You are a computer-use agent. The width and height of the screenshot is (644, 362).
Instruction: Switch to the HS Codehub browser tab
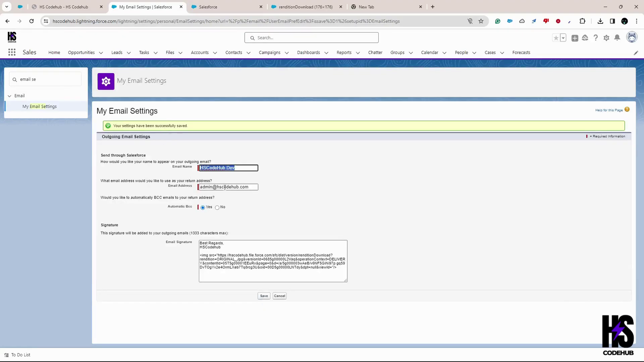click(x=67, y=7)
